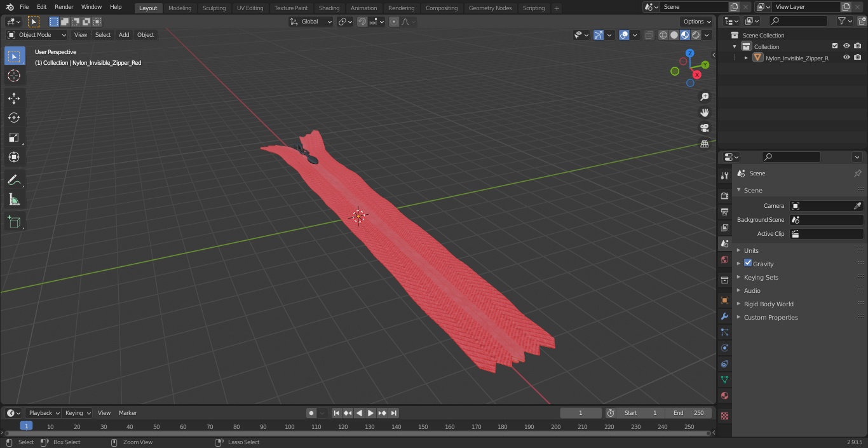The height and width of the screenshot is (448, 868).
Task: Activate the Rotate tool
Action: click(x=14, y=118)
